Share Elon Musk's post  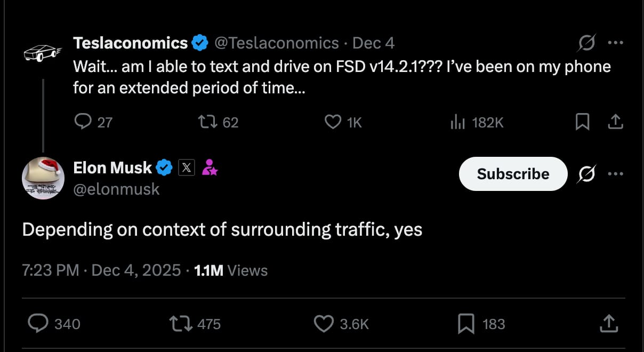pyautogui.click(x=608, y=323)
